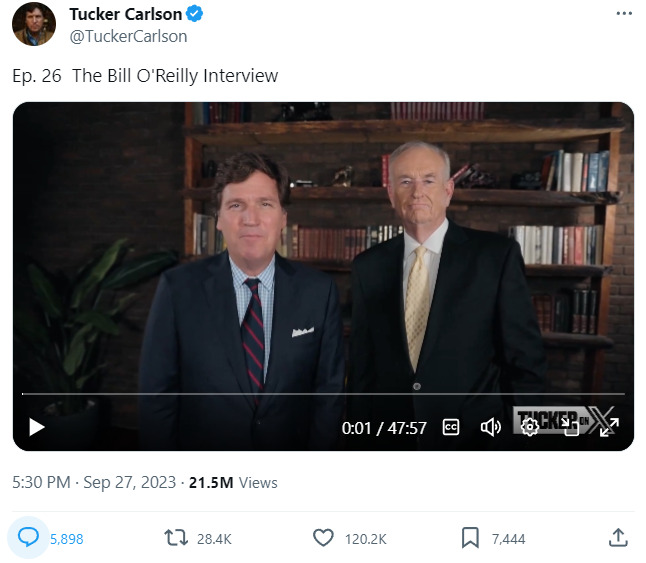Viewport: 646px width, 563px height.
Task: Mute the video volume
Action: [x=490, y=427]
